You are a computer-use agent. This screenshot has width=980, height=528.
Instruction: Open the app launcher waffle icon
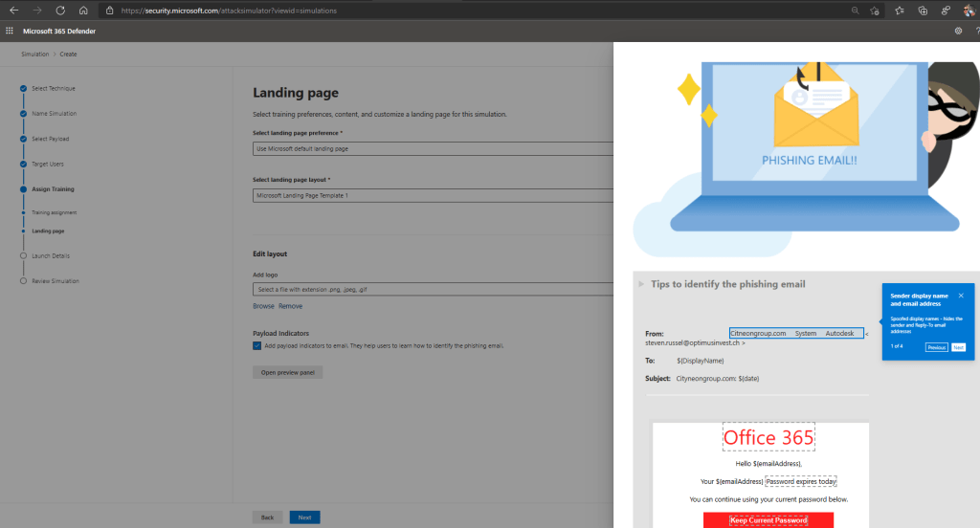10,31
